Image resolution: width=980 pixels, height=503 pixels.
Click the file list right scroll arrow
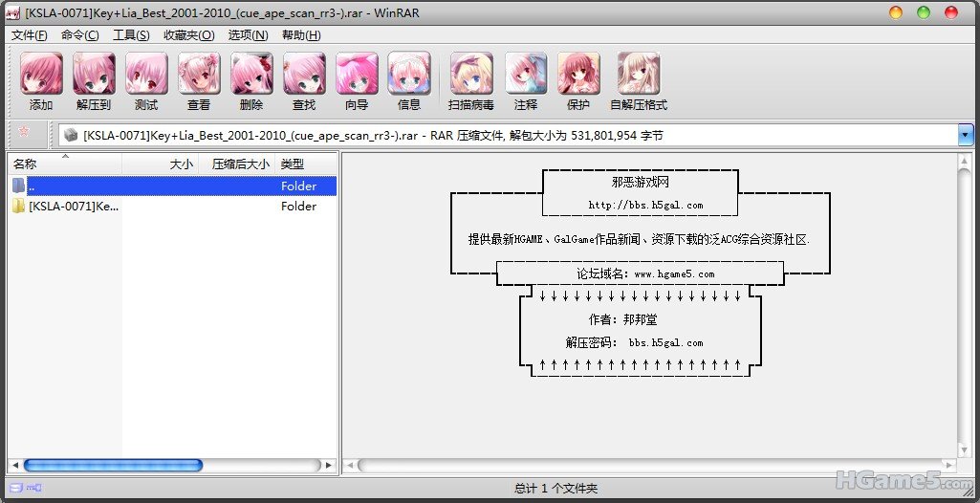point(329,465)
